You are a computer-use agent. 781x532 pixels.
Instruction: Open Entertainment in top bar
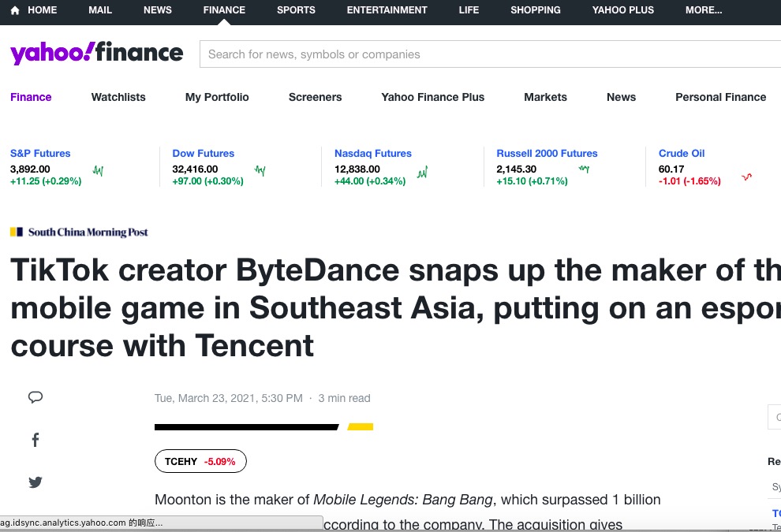point(387,10)
